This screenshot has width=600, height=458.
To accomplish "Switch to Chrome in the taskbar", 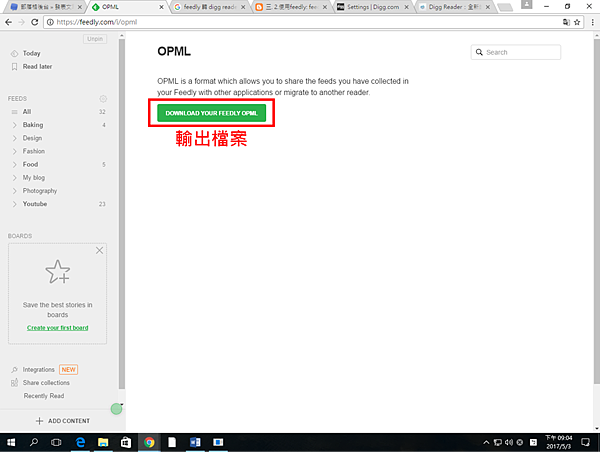I will (149, 443).
